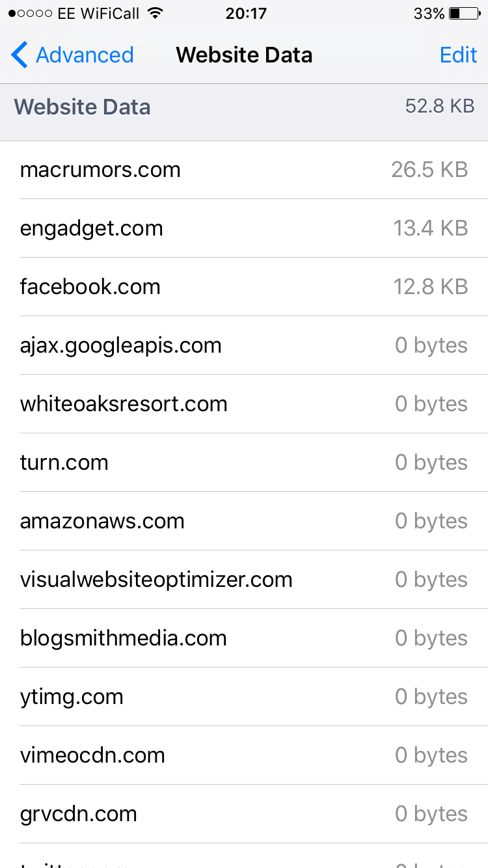Select the engadget.com row
488x868 pixels.
244,228
